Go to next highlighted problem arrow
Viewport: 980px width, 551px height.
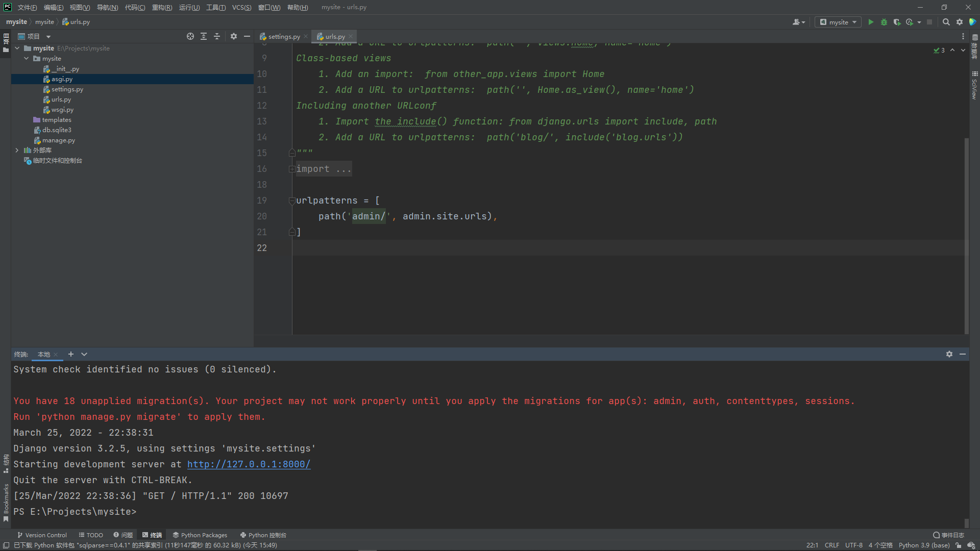tap(963, 50)
